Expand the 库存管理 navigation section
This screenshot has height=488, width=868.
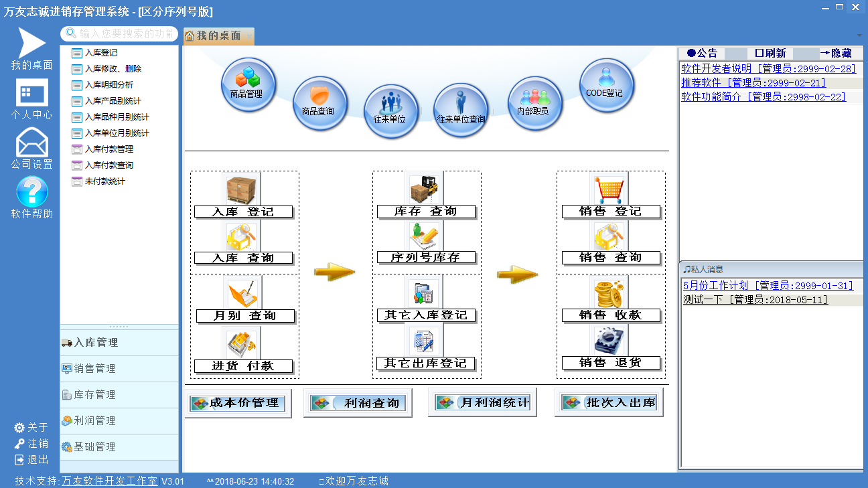point(119,395)
